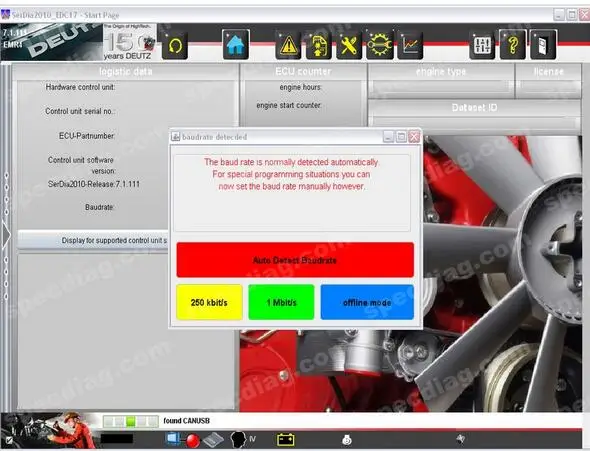The height and width of the screenshot is (451, 590).
Task: Open the gear with wrench settings icon
Action: tap(379, 45)
